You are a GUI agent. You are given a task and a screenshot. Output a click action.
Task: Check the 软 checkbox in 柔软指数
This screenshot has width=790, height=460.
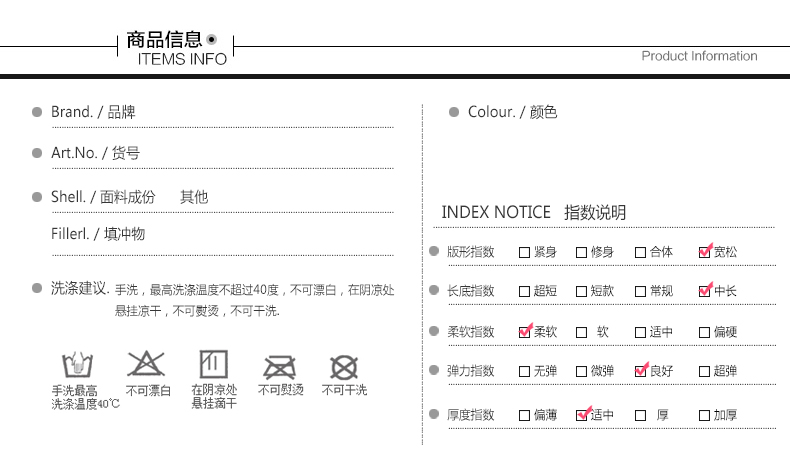(581, 332)
